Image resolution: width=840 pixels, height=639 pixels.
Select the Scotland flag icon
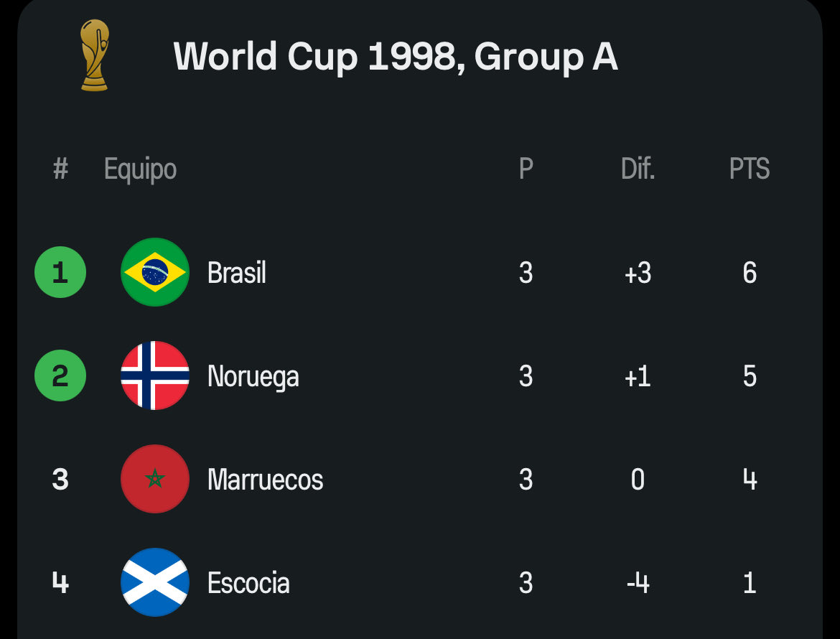point(155,582)
